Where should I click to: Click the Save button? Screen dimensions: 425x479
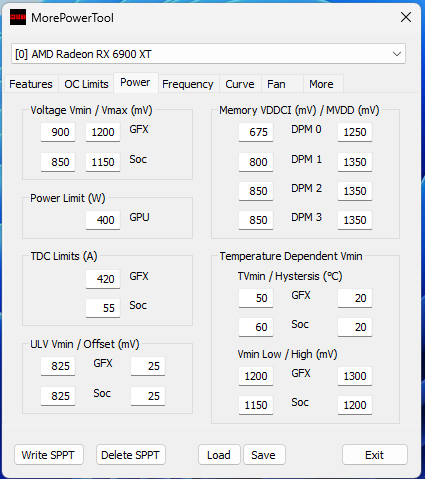[264, 455]
